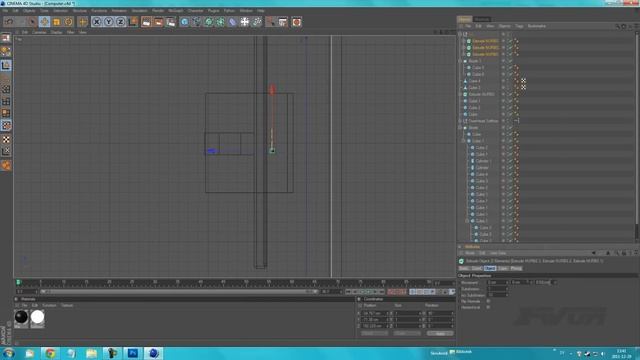Click the search icon in Object Manager
The width and height of the screenshot is (640, 360).
[x=617, y=26]
